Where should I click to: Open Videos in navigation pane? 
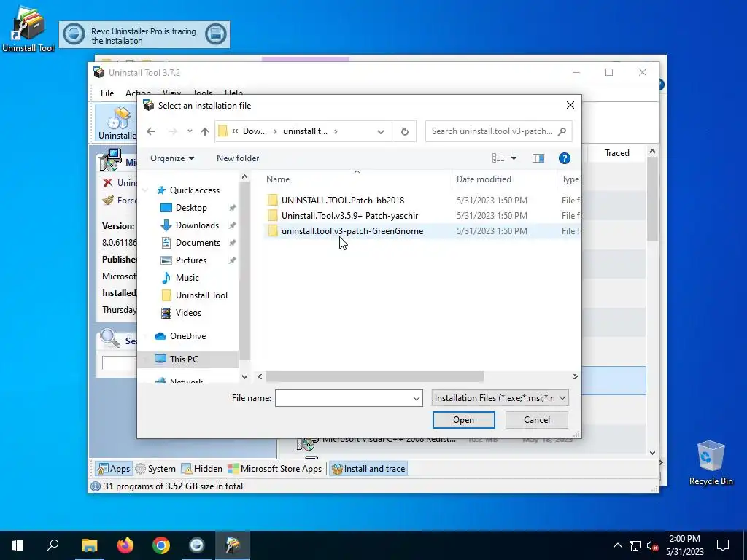188,313
